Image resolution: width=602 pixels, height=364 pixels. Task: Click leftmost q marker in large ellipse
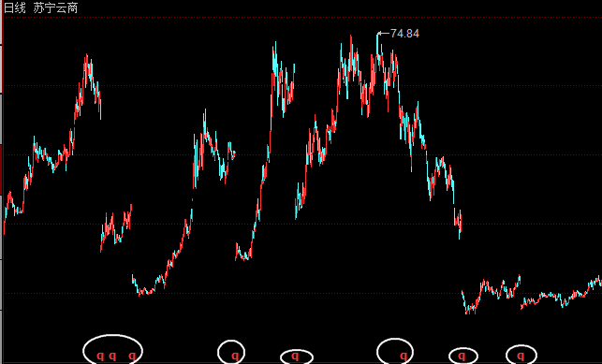coord(100,356)
